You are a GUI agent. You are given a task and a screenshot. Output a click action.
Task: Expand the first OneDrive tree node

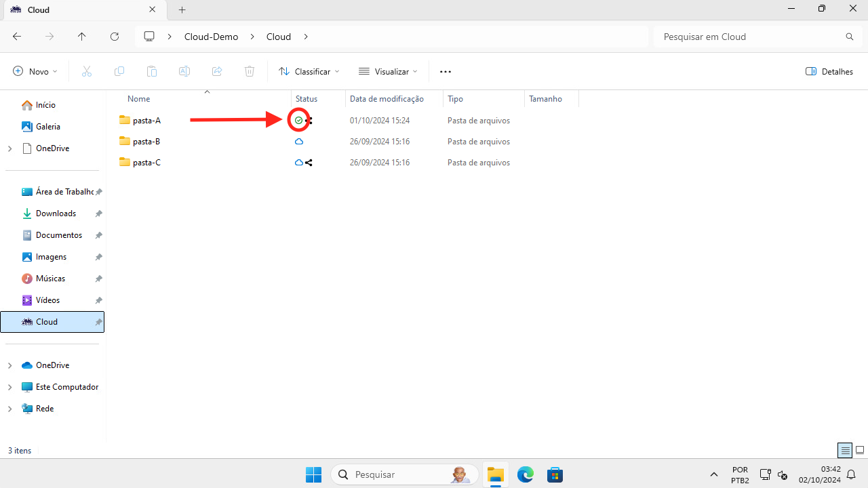click(9, 148)
